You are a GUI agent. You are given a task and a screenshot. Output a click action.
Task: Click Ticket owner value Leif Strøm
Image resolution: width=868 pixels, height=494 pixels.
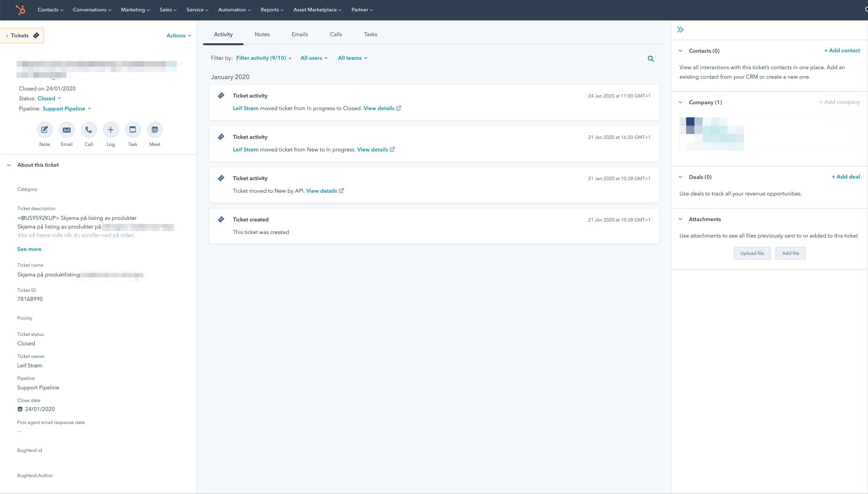pos(30,365)
